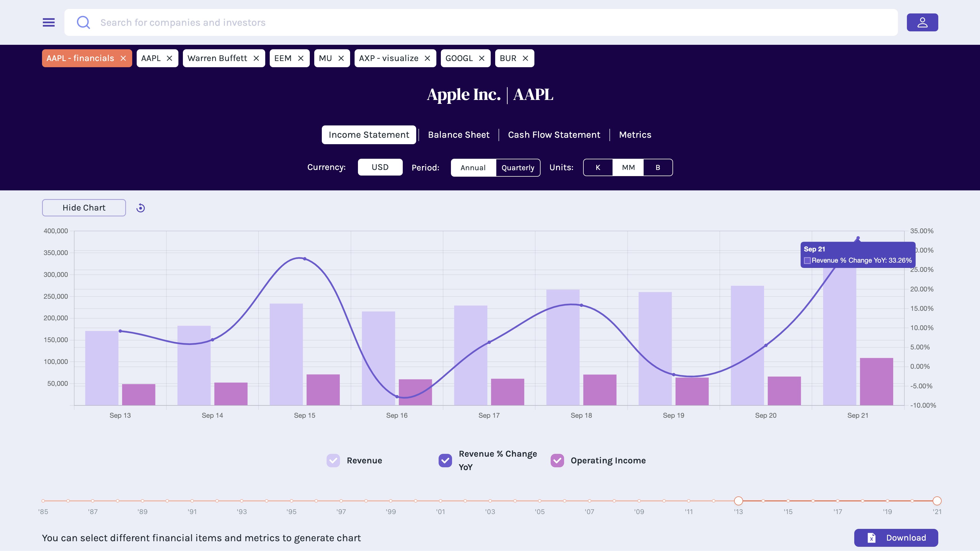Open the Balance Sheet view
The width and height of the screenshot is (980, 551).
click(x=459, y=135)
